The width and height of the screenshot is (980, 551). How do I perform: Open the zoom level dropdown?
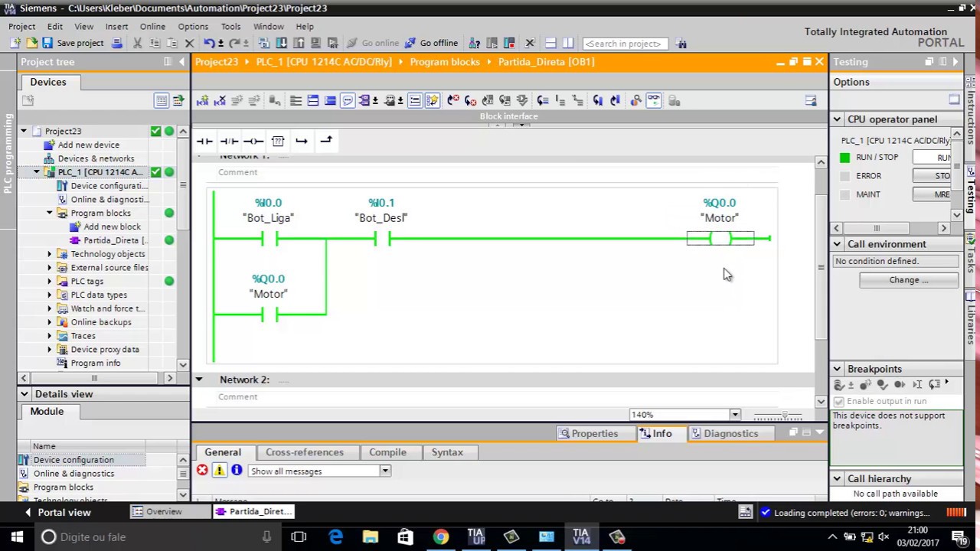point(735,415)
